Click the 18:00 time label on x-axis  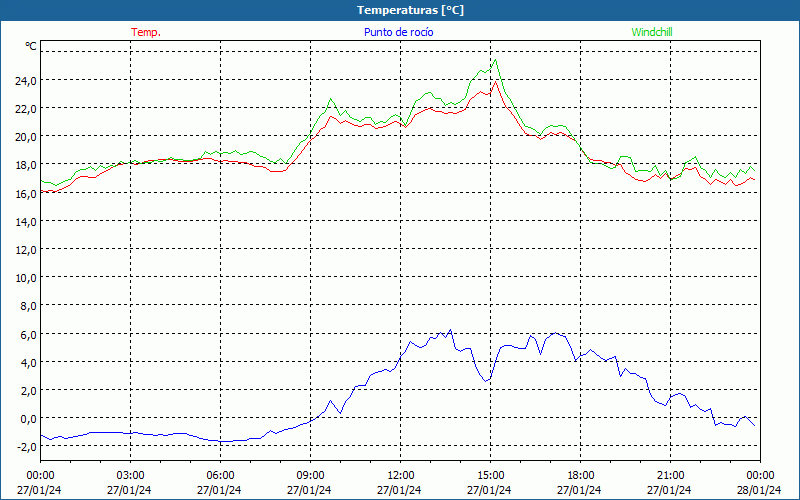tap(580, 476)
